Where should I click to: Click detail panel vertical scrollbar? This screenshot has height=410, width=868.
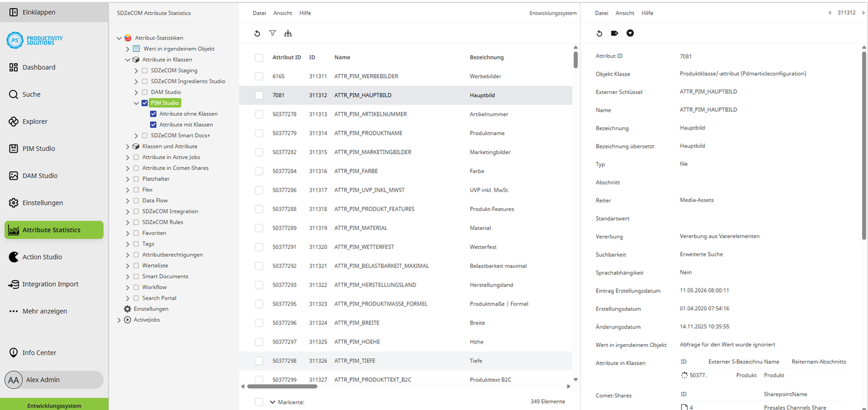[863, 145]
